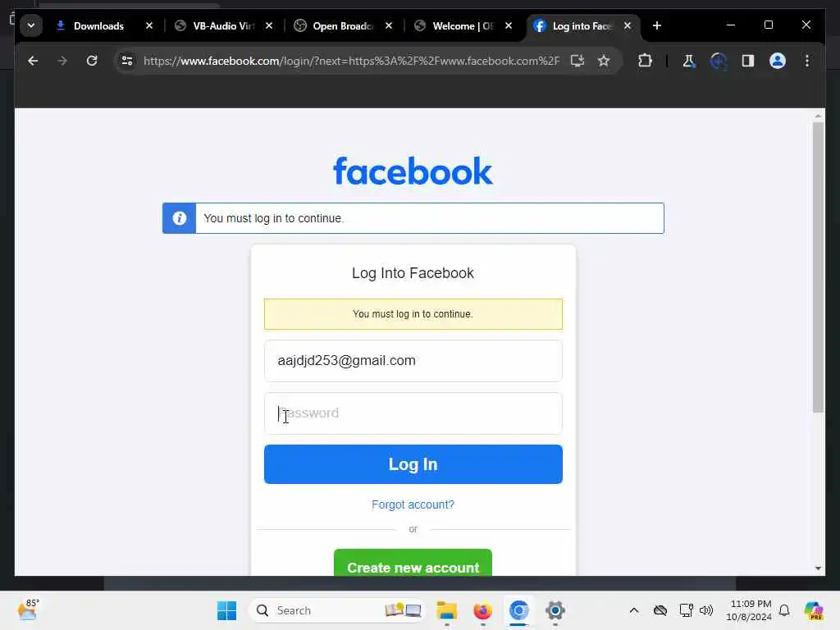The width and height of the screenshot is (840, 630).
Task: Open the Chrome three-dot menu
Action: [807, 61]
